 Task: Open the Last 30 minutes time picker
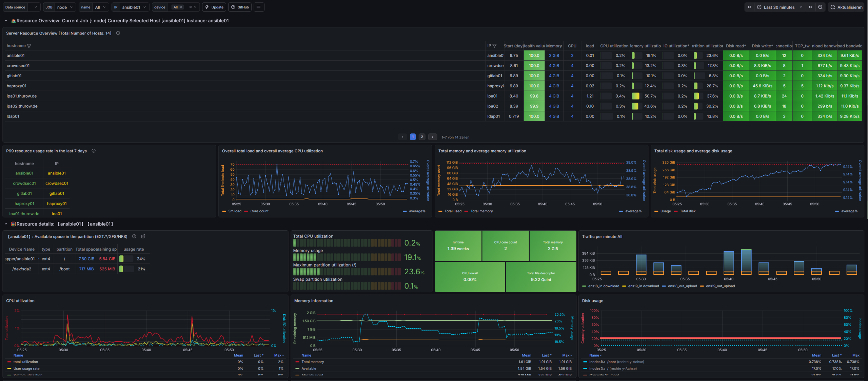(x=779, y=7)
